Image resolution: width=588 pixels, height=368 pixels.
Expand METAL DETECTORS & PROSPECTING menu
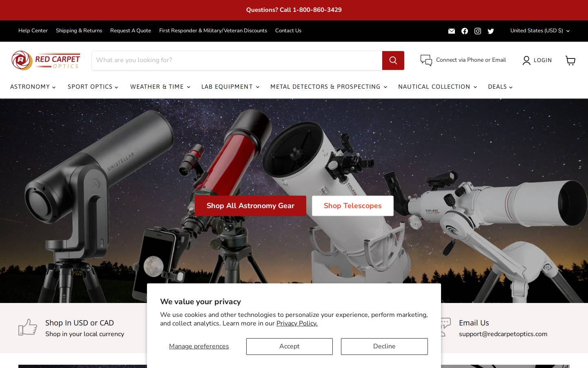(x=329, y=87)
